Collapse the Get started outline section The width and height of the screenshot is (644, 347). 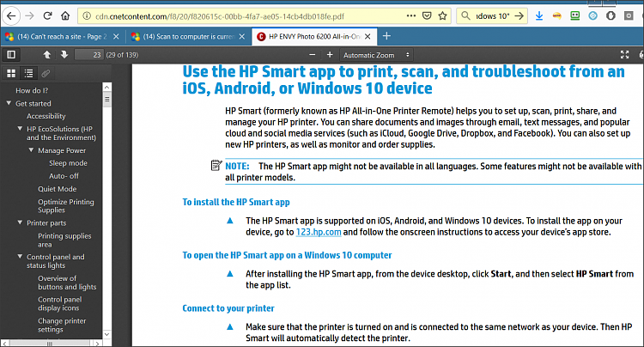click(9, 103)
